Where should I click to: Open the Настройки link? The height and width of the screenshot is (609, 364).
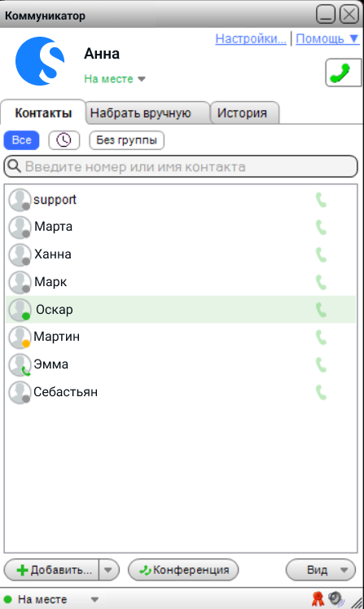[x=251, y=39]
